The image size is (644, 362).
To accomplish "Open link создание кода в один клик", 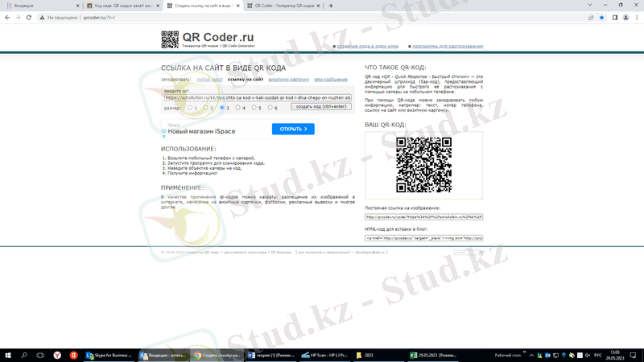I will tap(368, 46).
